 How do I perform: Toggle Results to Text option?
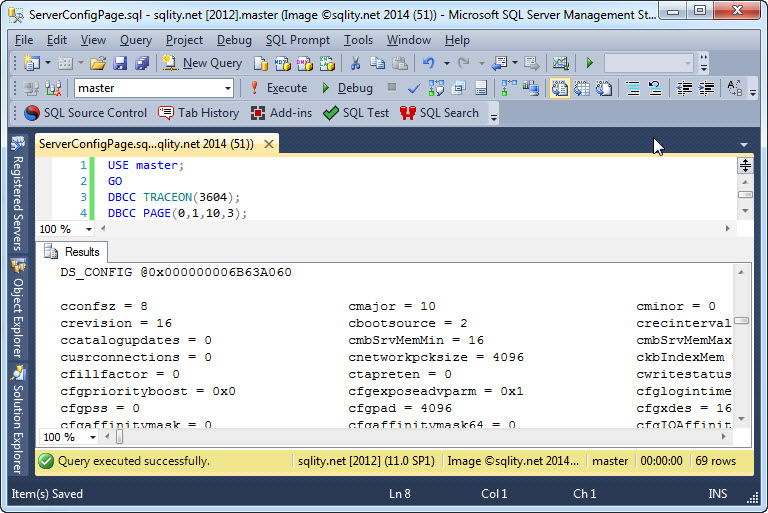(559, 88)
